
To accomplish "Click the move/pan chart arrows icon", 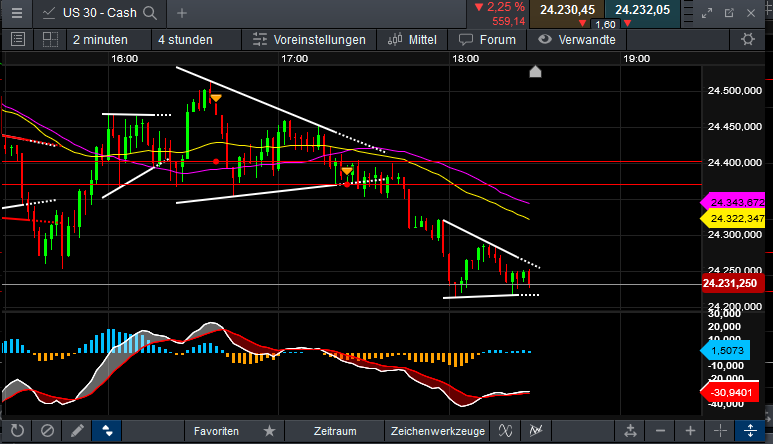I will coord(630,431).
